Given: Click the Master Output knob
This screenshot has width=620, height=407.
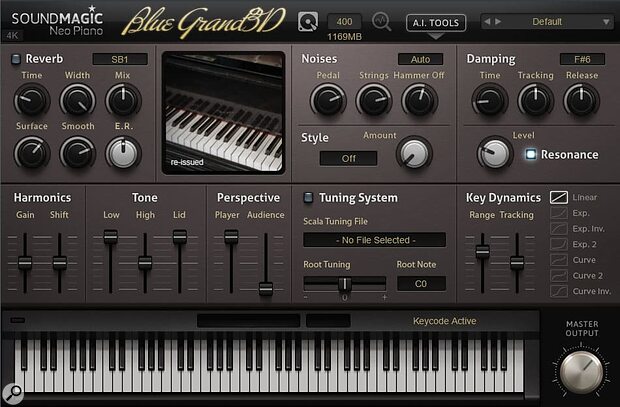Looking at the screenshot, I should point(581,372).
